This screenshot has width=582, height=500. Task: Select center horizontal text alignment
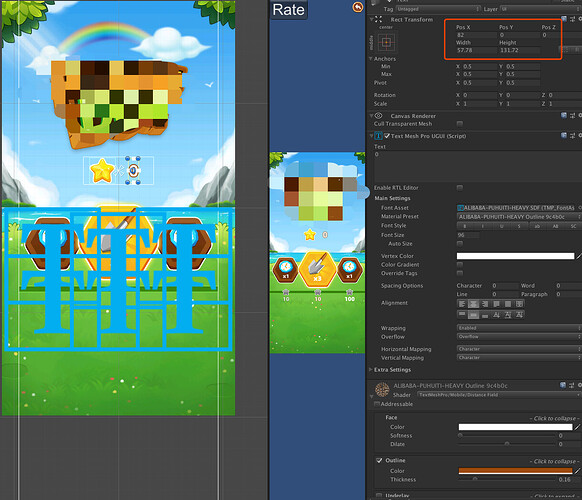tap(473, 304)
